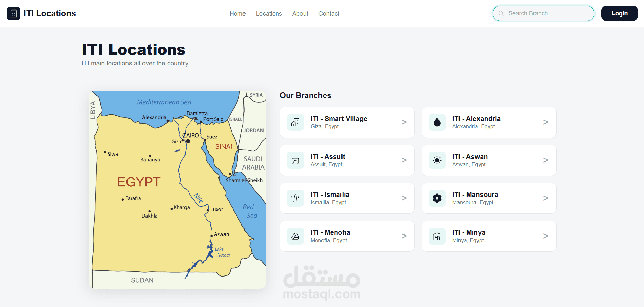Click 'ITI main locations all over the country.' text

pyautogui.click(x=135, y=63)
